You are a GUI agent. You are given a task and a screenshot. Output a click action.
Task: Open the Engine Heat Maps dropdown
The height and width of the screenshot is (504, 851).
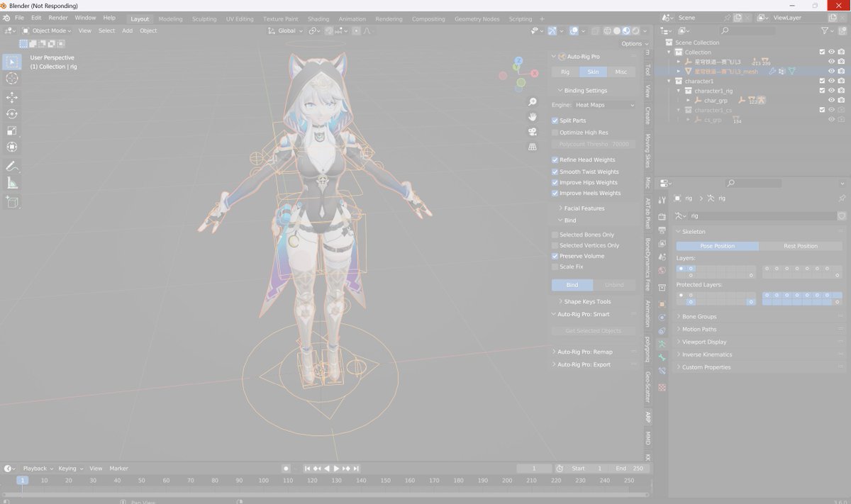(x=604, y=105)
